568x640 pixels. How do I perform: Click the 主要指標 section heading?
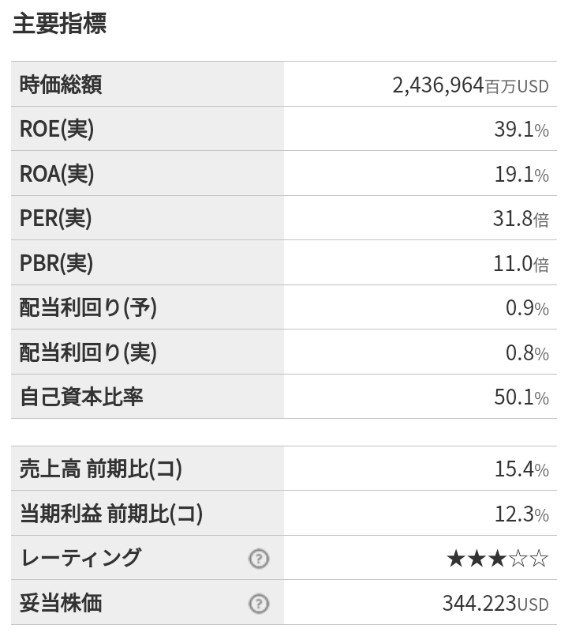pos(60,23)
